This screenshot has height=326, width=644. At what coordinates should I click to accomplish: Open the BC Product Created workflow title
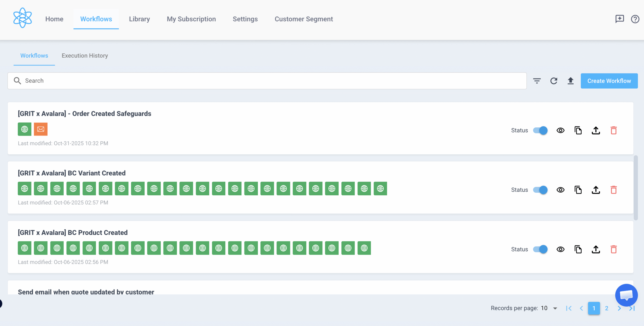73,232
